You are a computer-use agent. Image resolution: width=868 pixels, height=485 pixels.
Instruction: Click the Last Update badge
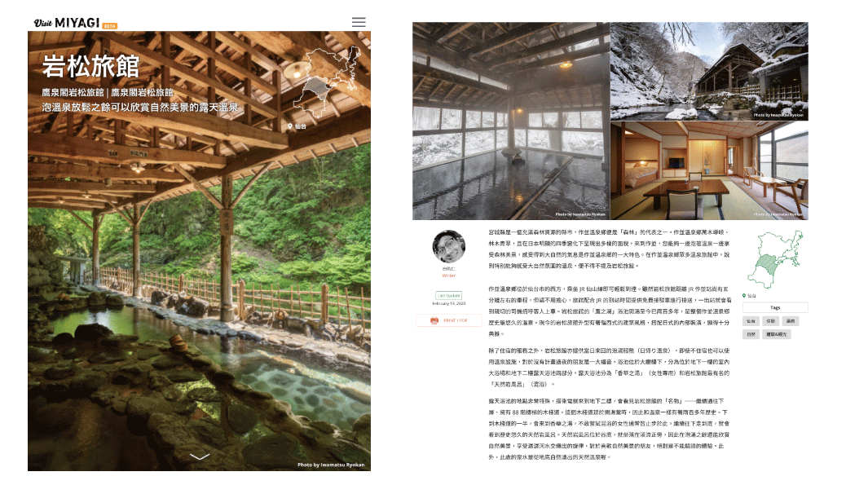(448, 295)
